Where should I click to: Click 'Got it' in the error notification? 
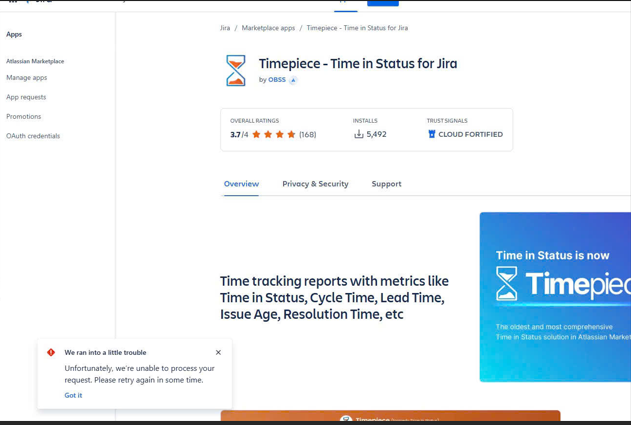tap(73, 395)
